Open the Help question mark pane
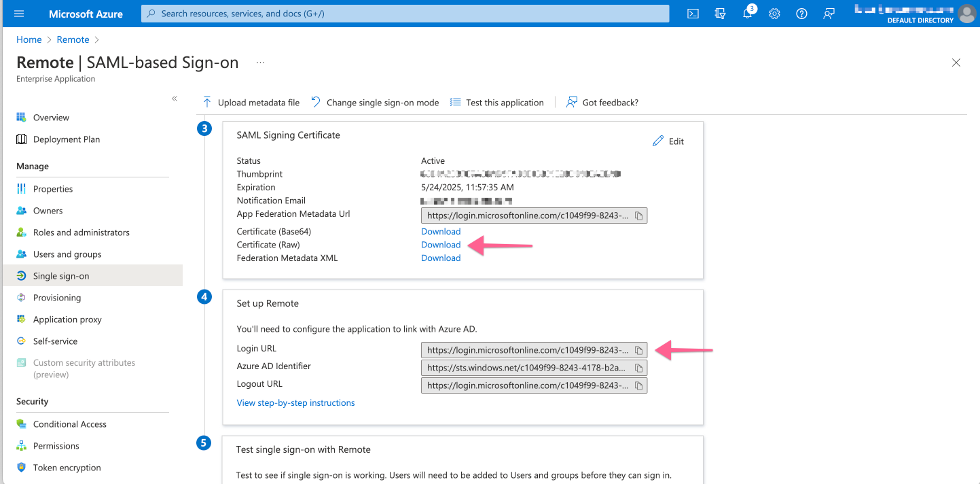The height and width of the screenshot is (484, 980). (x=801, y=14)
